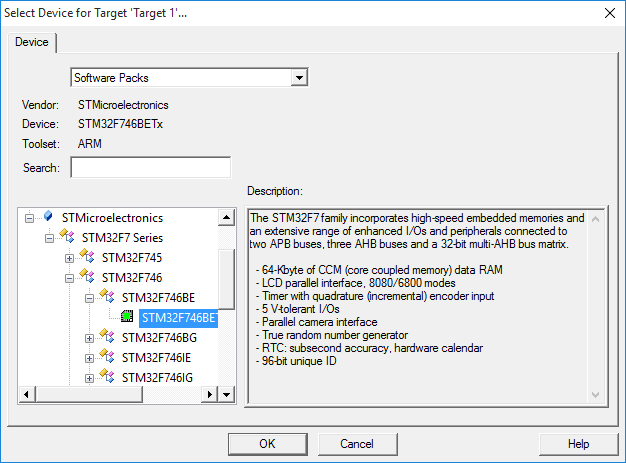The image size is (626, 463).
Task: Select the highlighted STM32F746BETx device
Action: [178, 318]
